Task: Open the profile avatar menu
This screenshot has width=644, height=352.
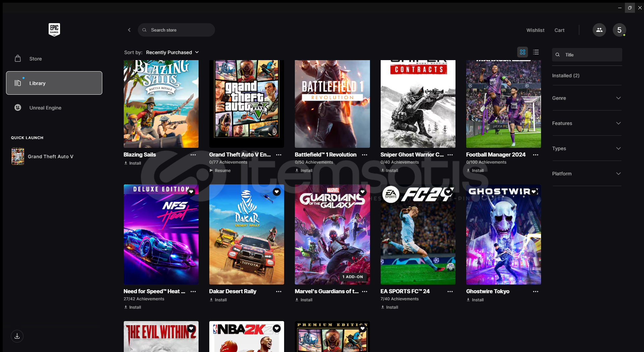Action: 619,30
